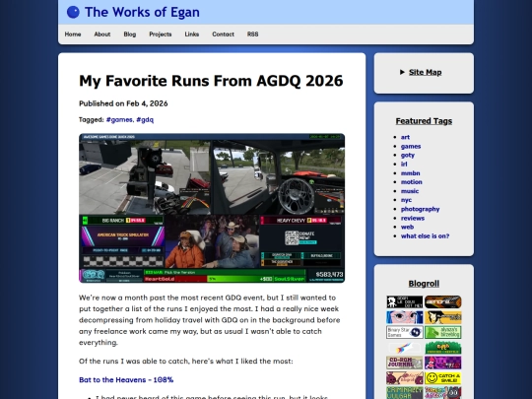Open the Blog nav item
This screenshot has width=532, height=399.
[130, 34]
